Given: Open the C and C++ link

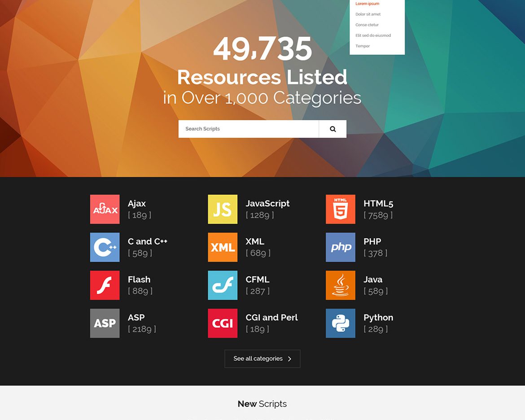Looking at the screenshot, I should [x=147, y=241].
